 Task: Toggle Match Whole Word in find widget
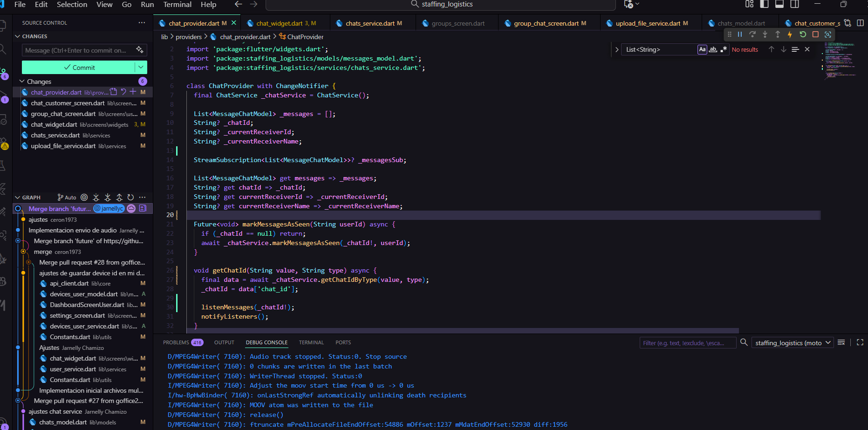713,49
